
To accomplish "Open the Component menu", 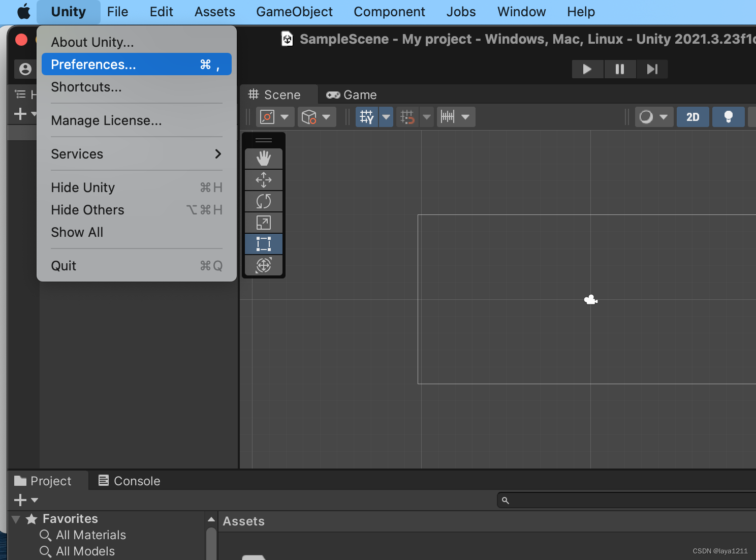I will [x=389, y=12].
